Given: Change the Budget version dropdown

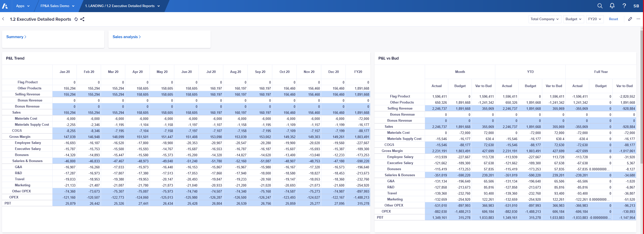Looking at the screenshot, I should pos(573,19).
